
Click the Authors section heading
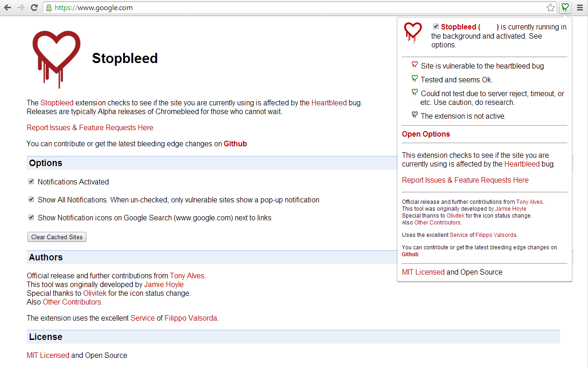point(46,258)
